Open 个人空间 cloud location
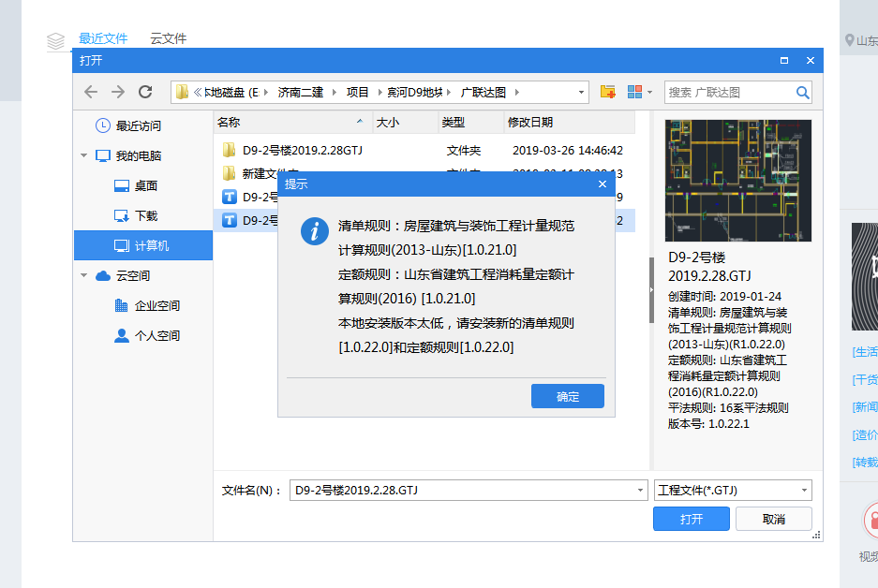This screenshot has height=588, width=878. point(157,336)
